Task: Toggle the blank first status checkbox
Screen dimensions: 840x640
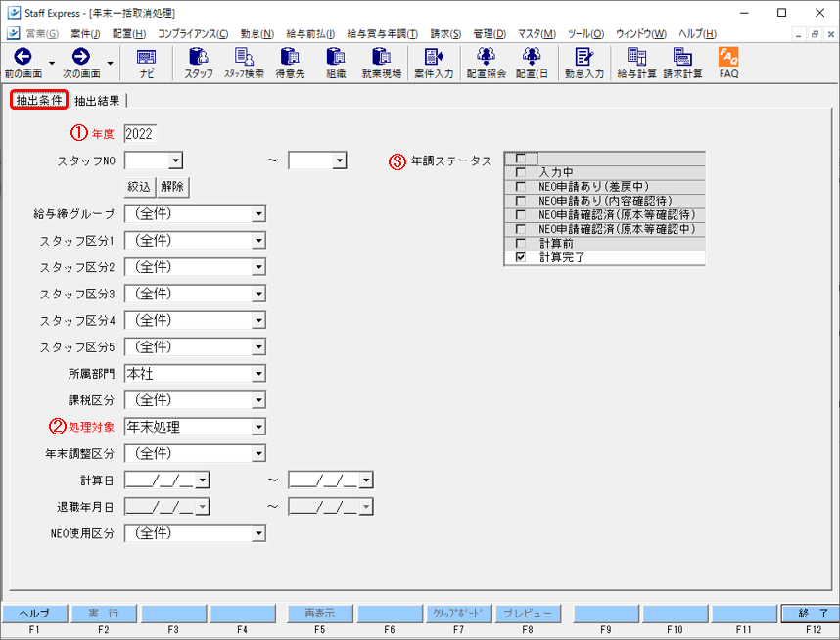Action: pos(520,159)
